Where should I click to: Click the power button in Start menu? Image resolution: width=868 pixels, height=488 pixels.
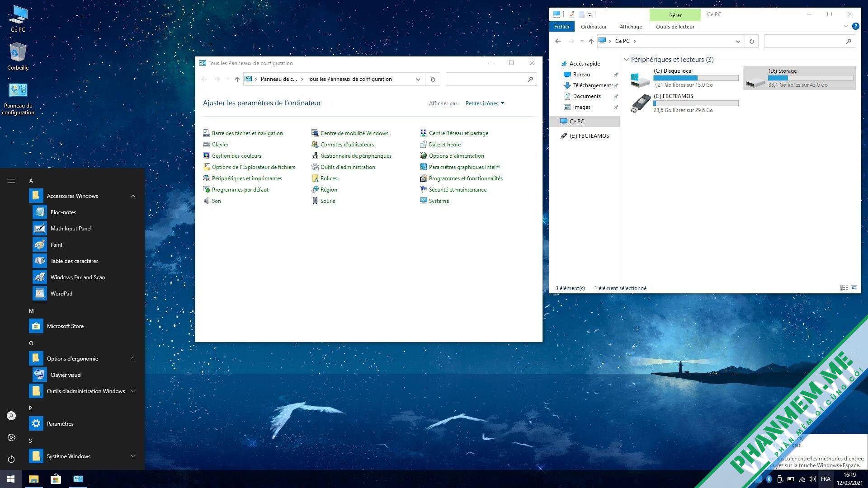click(11, 459)
